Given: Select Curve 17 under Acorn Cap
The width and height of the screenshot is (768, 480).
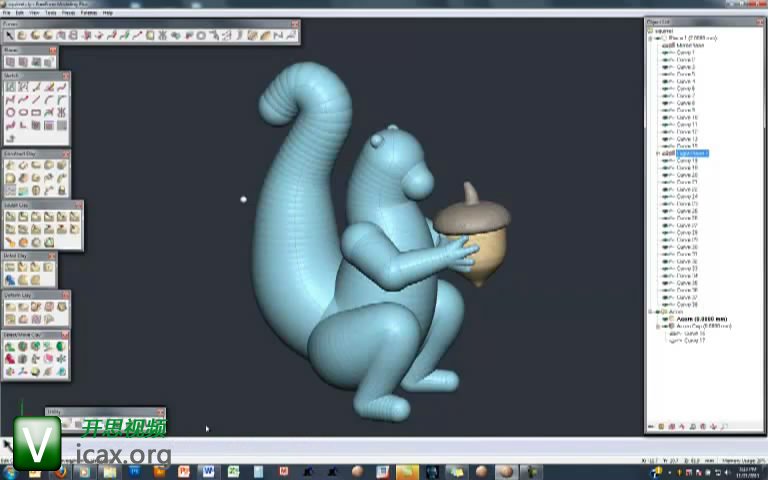Looking at the screenshot, I should (695, 341).
